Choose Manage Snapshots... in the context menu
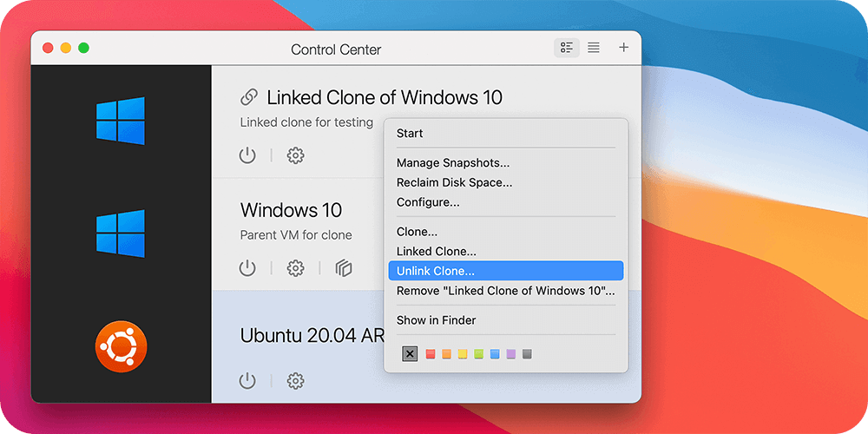Screen dimensions: 868x434 point(453,162)
